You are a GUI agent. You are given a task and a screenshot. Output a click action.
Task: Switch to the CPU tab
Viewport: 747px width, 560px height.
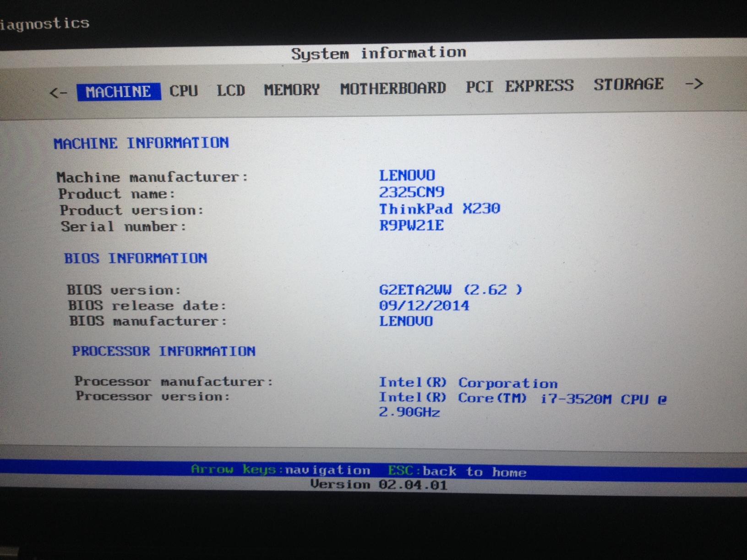pyautogui.click(x=184, y=91)
